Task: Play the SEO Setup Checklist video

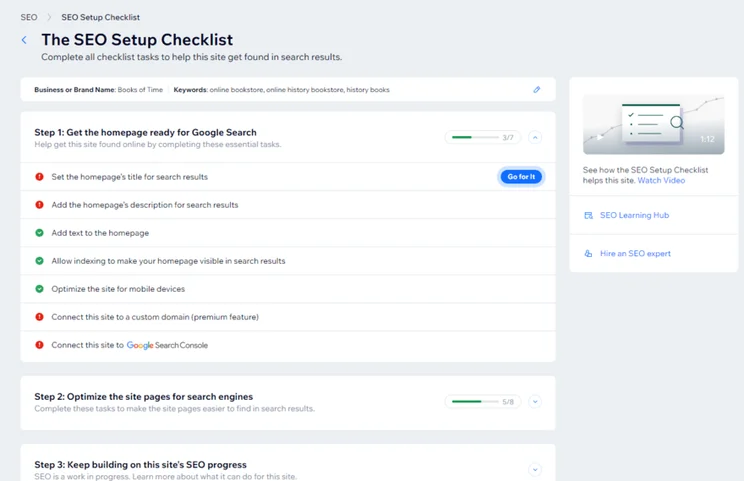Action: (x=600, y=138)
